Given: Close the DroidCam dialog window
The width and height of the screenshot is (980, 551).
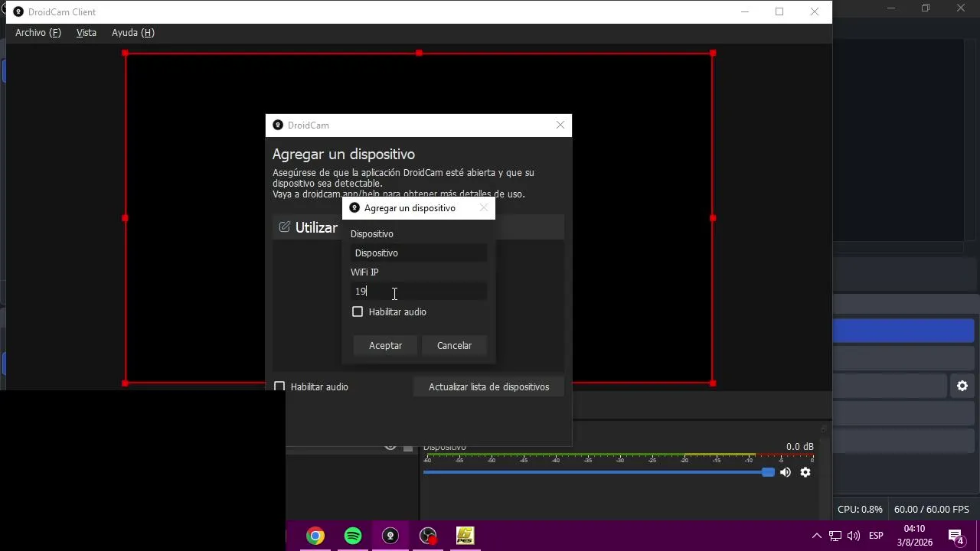Looking at the screenshot, I should [x=560, y=125].
